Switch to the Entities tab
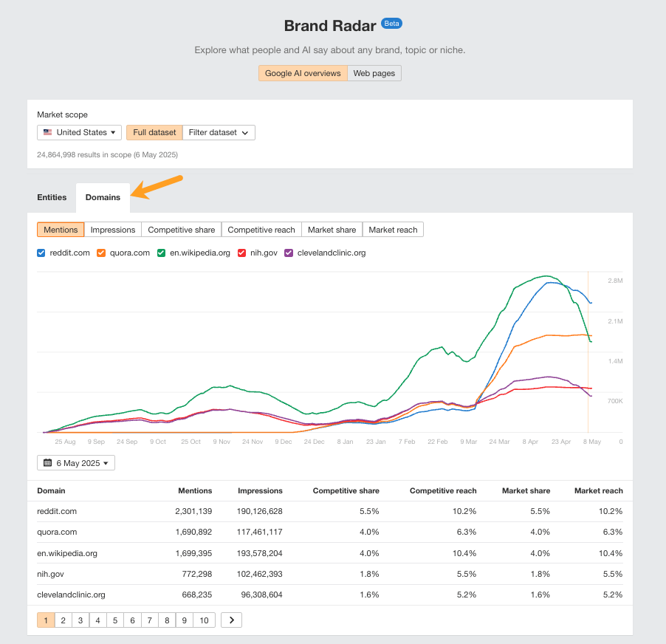666x644 pixels. 52,197
